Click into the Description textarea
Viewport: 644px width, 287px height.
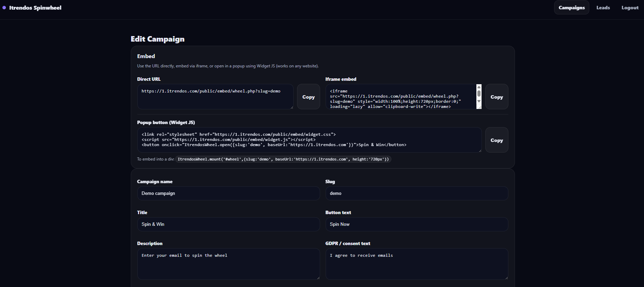click(x=228, y=264)
